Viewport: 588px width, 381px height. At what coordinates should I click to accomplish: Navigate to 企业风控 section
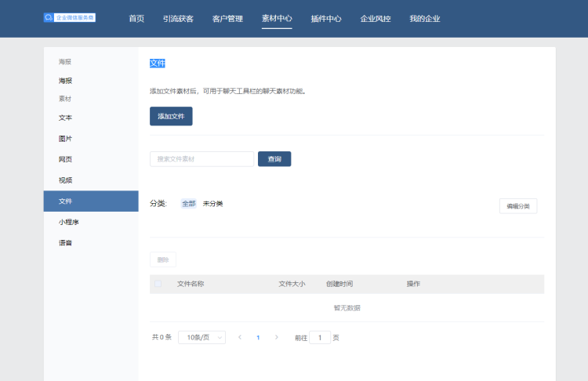point(376,19)
